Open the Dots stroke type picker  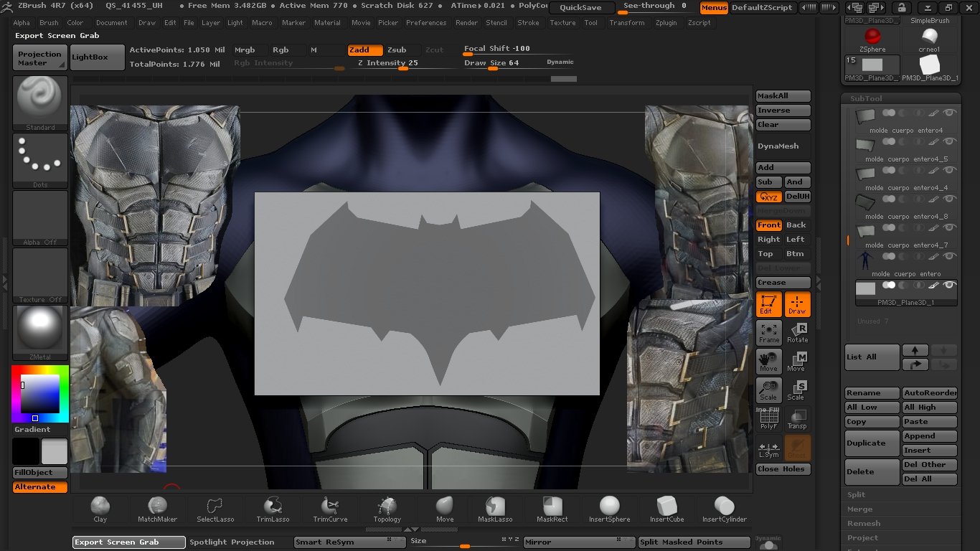point(40,161)
